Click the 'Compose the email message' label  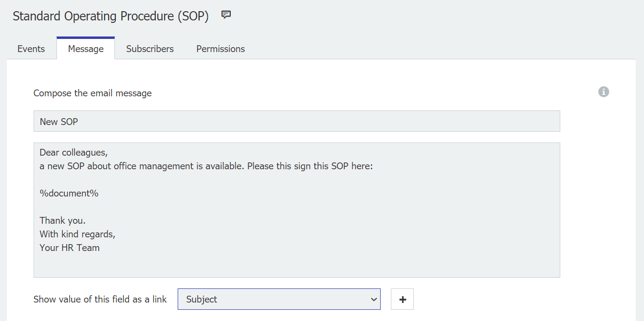click(92, 93)
